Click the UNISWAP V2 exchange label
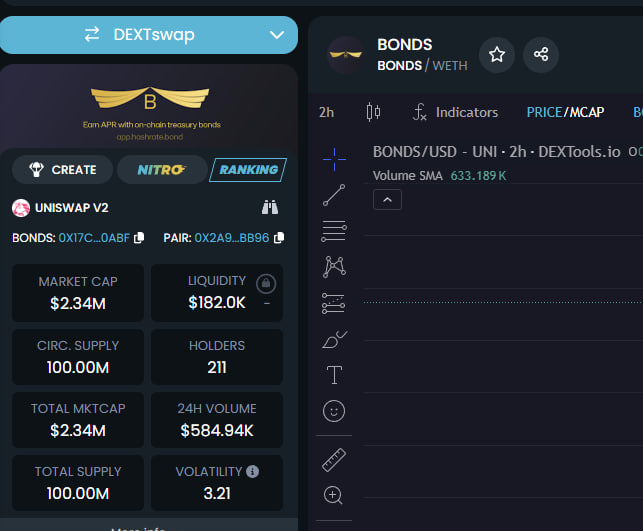Viewport: 643px width, 531px height. (x=72, y=208)
